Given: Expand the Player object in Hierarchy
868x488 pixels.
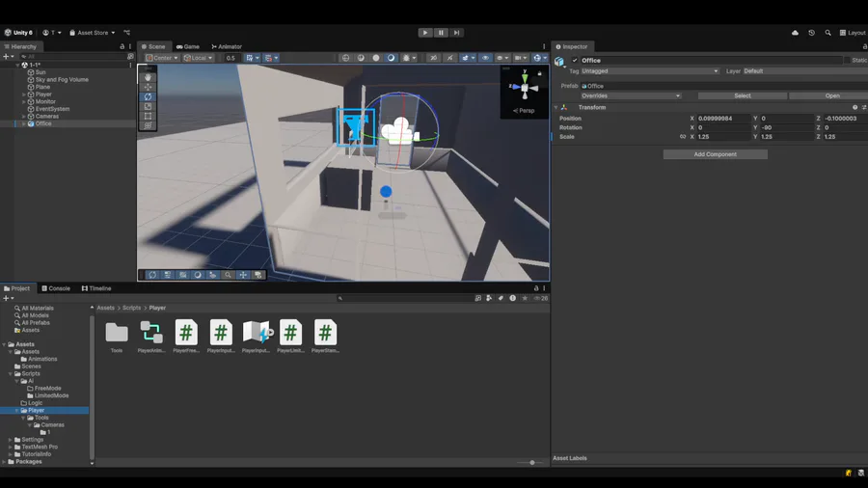Looking at the screenshot, I should coord(23,95).
